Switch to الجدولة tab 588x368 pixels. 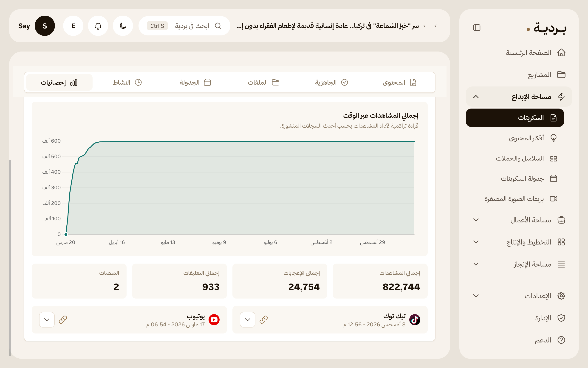point(195,83)
